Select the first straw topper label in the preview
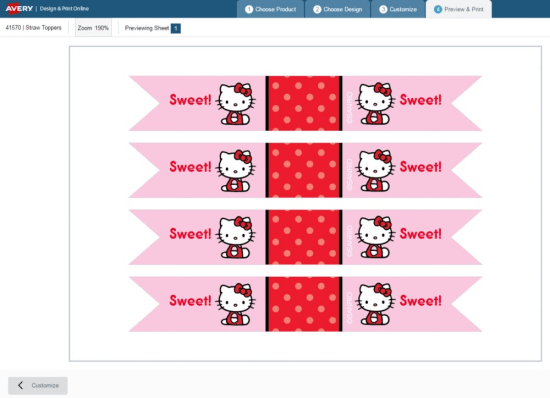The width and height of the screenshot is (550, 398). [x=305, y=103]
